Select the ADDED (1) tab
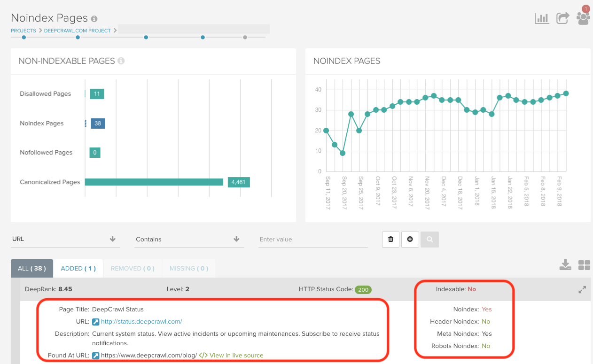This screenshot has width=593, height=364. [78, 269]
